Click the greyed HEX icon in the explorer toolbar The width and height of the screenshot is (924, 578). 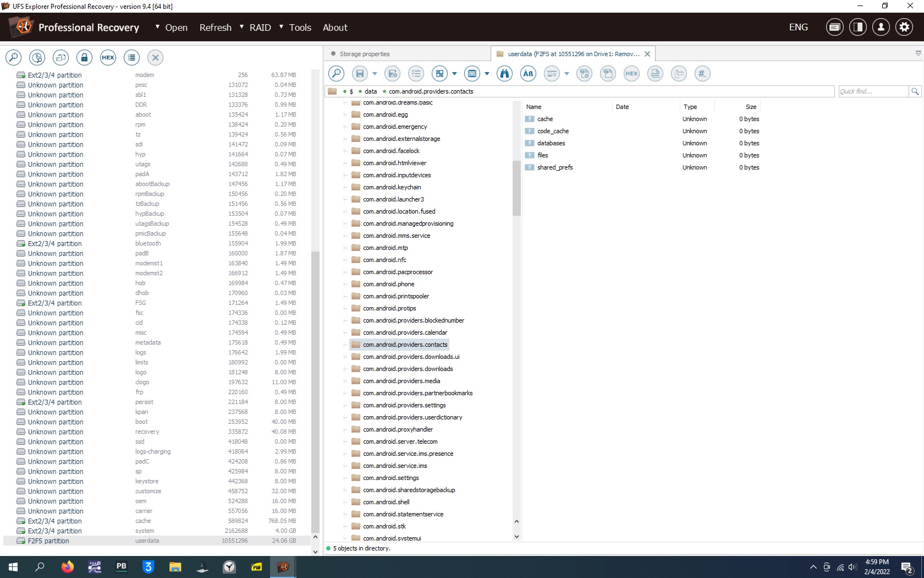click(x=631, y=73)
